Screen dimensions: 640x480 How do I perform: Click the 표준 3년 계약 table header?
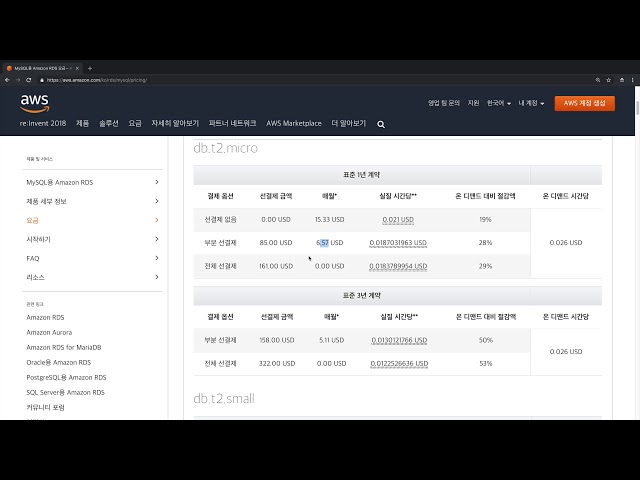[362, 296]
